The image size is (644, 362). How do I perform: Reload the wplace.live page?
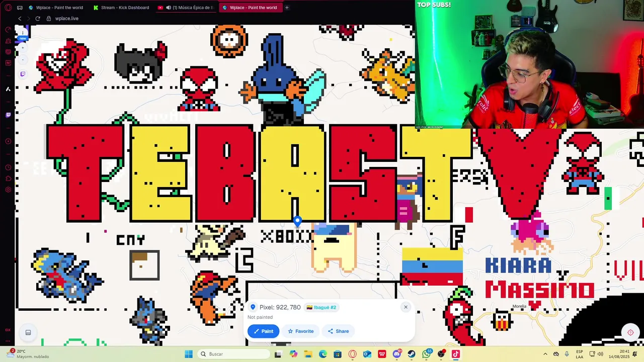point(37,19)
